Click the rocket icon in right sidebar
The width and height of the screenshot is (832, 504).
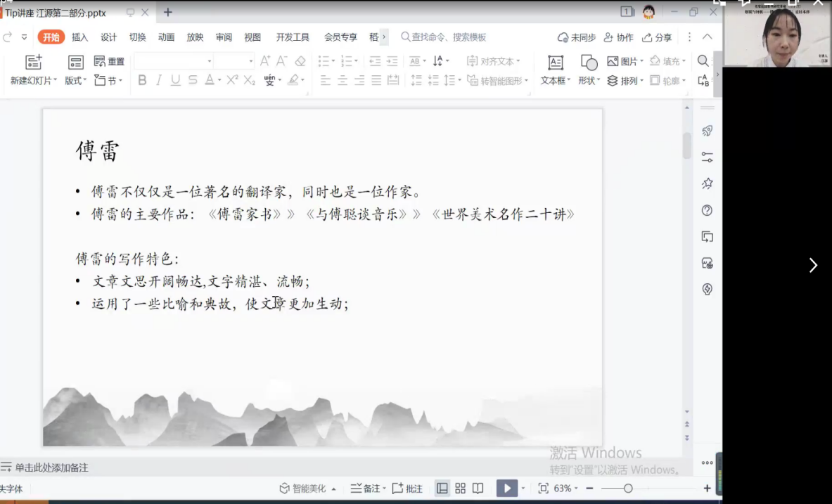point(708,131)
